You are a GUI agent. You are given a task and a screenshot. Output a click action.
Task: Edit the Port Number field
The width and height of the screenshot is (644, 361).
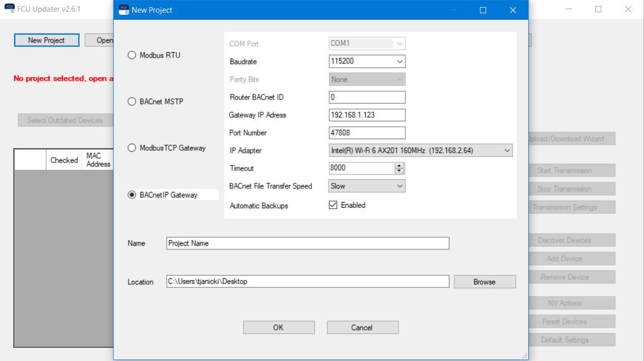pos(367,133)
